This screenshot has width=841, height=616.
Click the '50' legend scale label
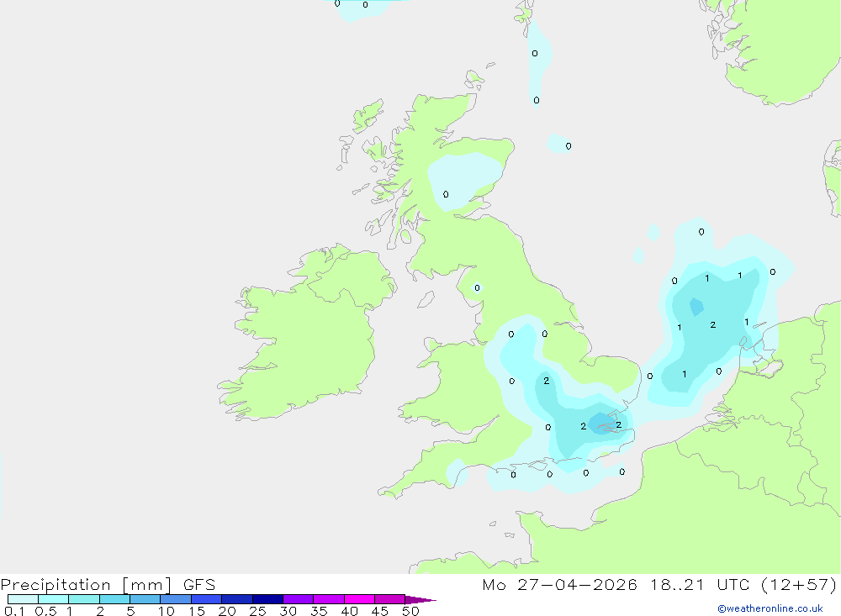click(x=410, y=611)
